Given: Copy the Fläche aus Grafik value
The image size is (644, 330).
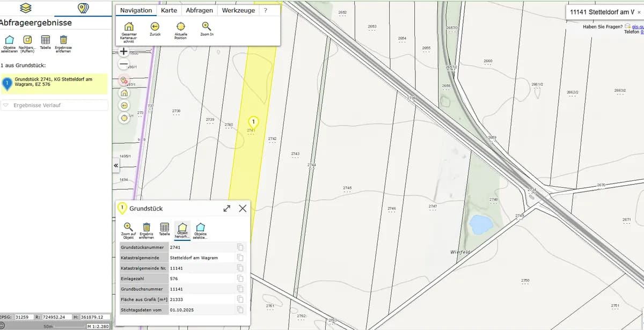Looking at the screenshot, I should (x=240, y=299).
